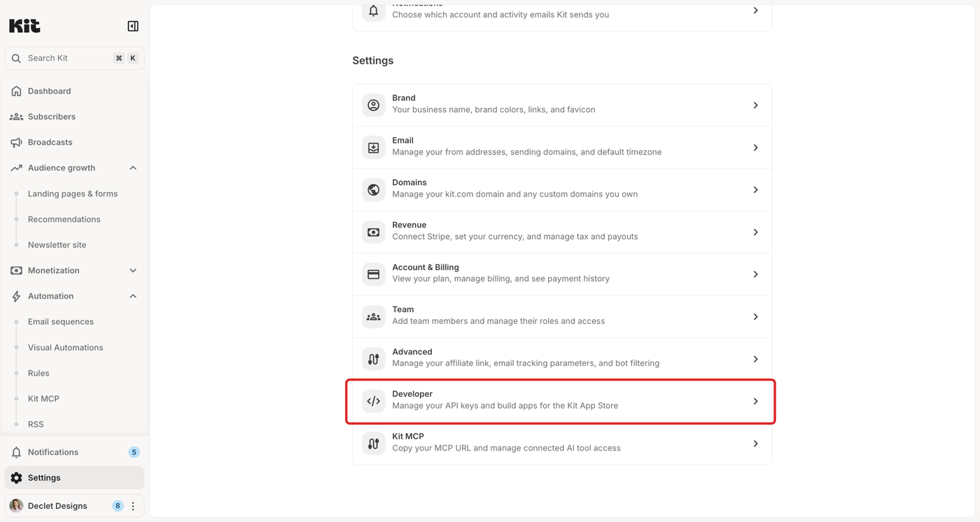Click the Email inbox icon
The width and height of the screenshot is (980, 522).
pos(373,148)
